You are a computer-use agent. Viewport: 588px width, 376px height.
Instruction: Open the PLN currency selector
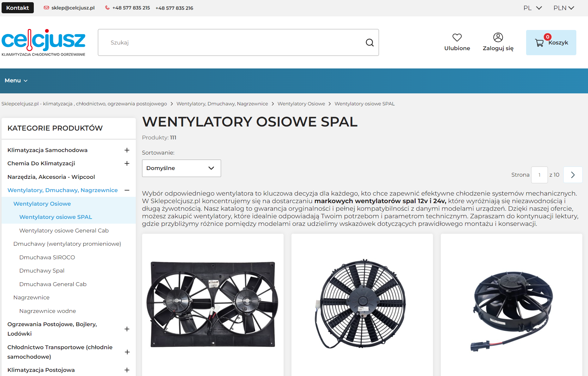tap(564, 8)
